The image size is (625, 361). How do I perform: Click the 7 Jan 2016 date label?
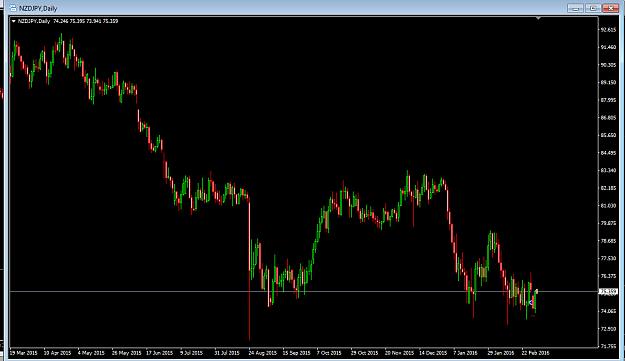(465, 353)
